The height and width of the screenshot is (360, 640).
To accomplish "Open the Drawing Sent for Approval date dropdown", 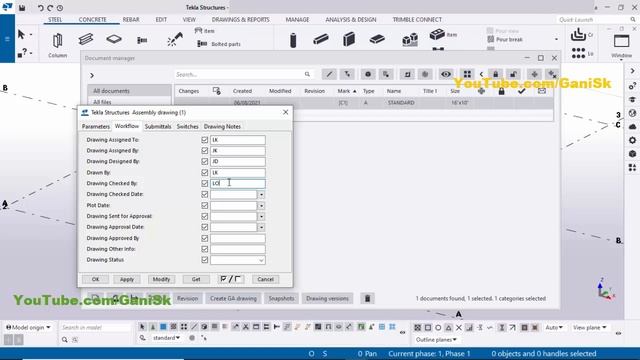I will coord(261,216).
